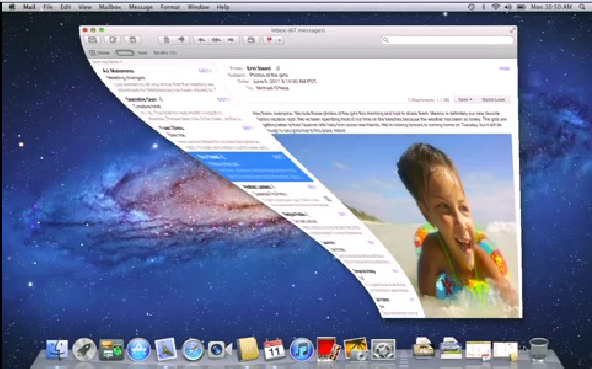Delete the message with trash toolbar icon
This screenshot has height=369, width=592.
click(166, 40)
